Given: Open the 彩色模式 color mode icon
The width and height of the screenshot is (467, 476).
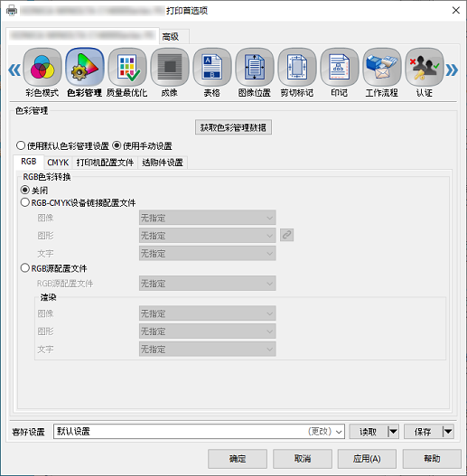Looking at the screenshot, I should [x=42, y=68].
